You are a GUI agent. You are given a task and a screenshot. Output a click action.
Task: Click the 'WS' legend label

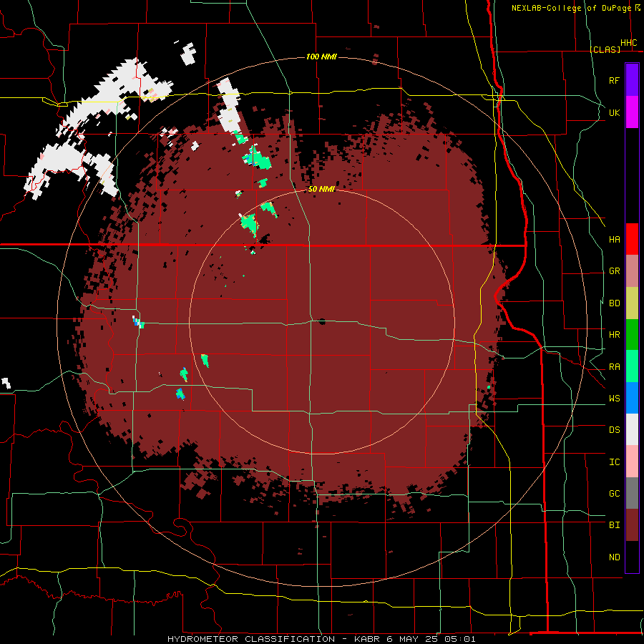(x=614, y=399)
